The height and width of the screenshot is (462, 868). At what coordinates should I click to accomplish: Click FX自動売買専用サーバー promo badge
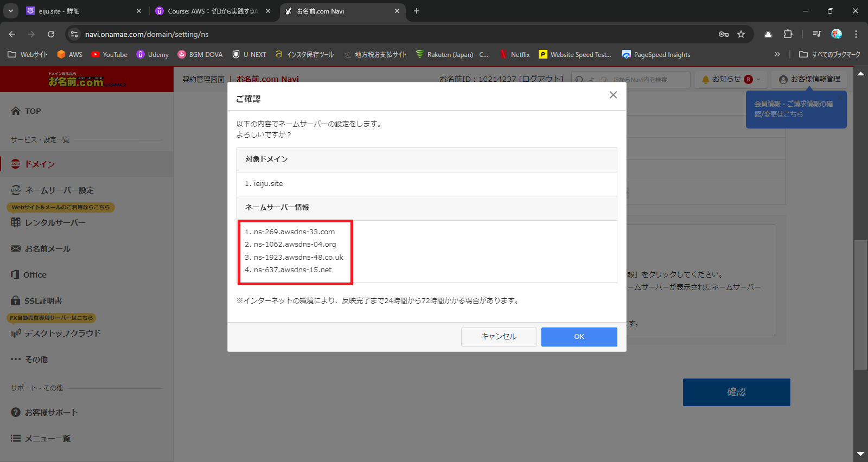(52, 318)
